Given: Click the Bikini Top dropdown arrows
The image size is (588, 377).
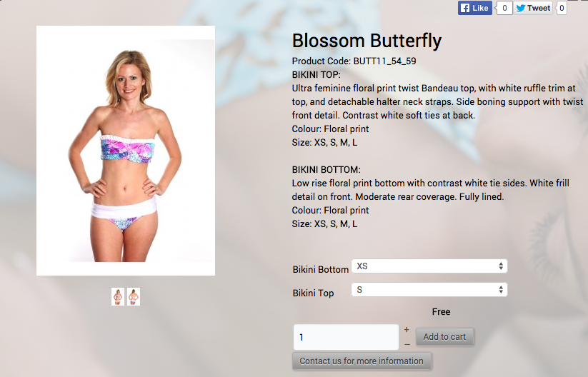Looking at the screenshot, I should 501,290.
